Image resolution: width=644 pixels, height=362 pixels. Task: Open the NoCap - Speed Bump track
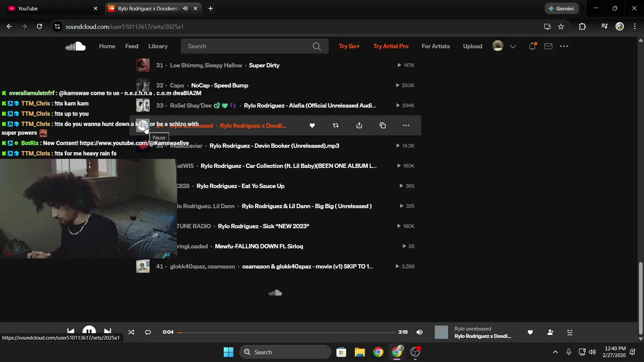click(x=219, y=85)
